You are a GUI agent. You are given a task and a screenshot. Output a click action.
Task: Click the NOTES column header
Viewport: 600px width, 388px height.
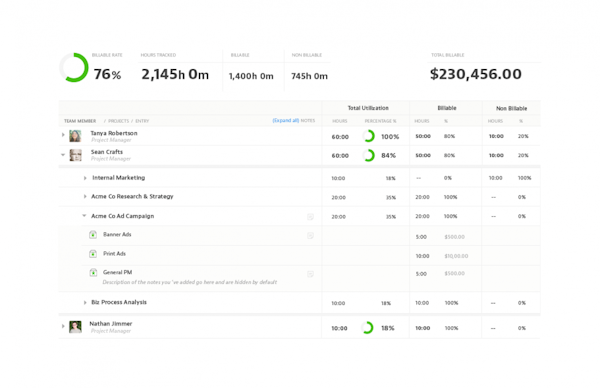[308, 121]
